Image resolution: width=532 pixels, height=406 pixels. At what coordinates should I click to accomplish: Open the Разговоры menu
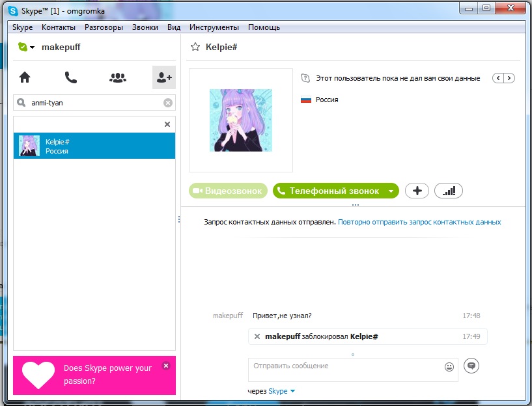(104, 27)
